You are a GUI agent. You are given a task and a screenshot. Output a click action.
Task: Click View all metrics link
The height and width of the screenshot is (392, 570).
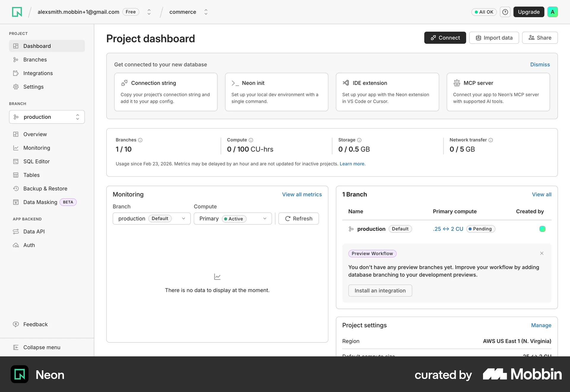coord(302,195)
